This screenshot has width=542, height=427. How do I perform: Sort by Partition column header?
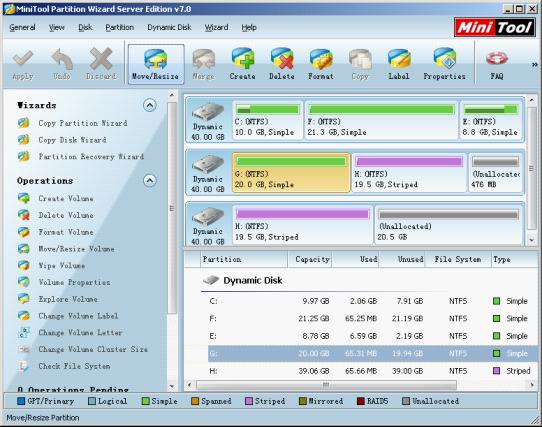pos(244,259)
